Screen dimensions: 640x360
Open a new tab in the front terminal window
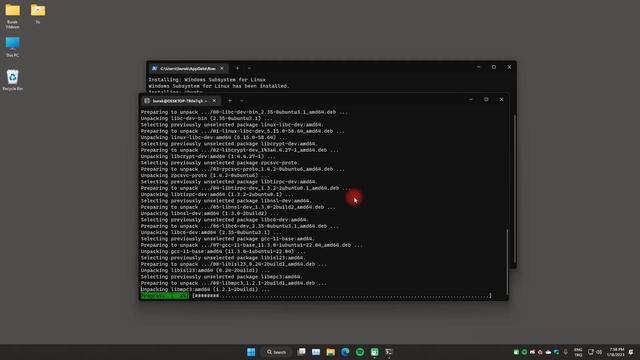230,100
